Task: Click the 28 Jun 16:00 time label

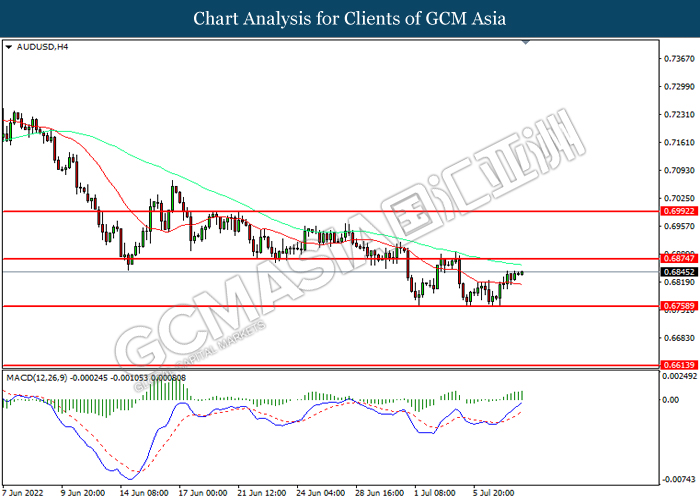Action: point(380,493)
